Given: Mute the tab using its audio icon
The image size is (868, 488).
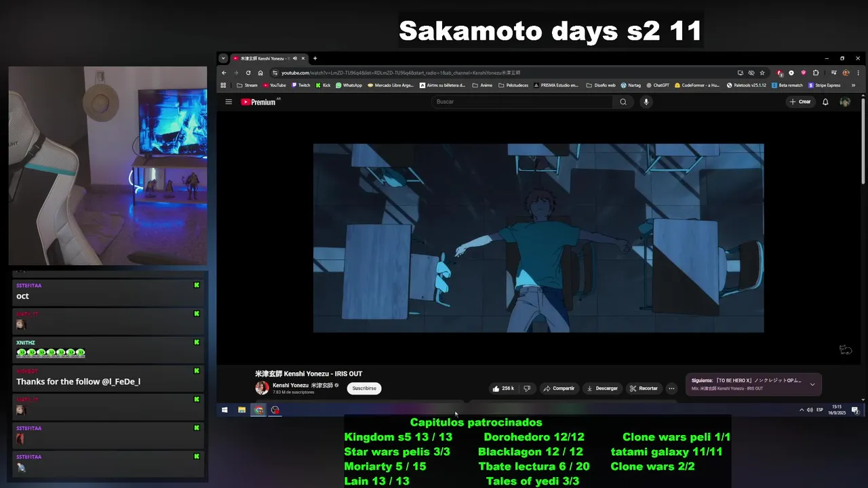Looking at the screenshot, I should point(295,58).
